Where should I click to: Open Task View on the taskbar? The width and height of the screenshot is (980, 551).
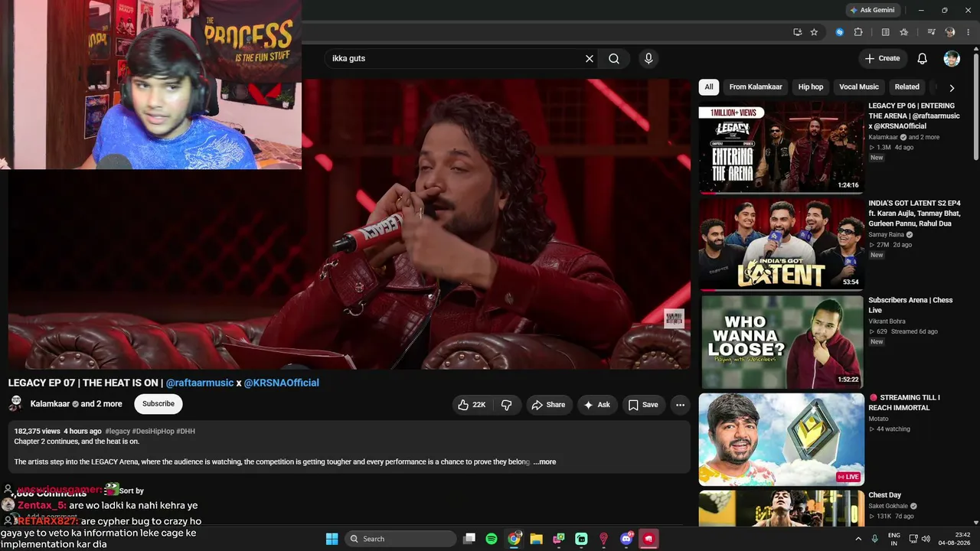tap(469, 539)
